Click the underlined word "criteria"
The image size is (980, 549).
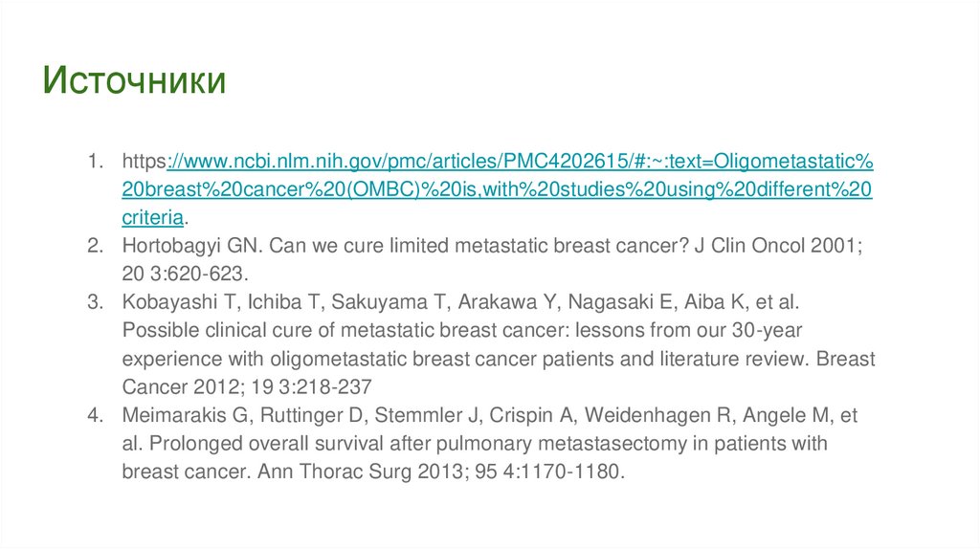(x=152, y=217)
